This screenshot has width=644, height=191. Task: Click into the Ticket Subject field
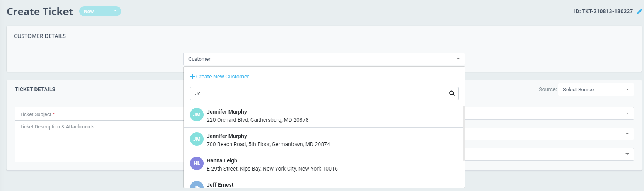point(99,114)
